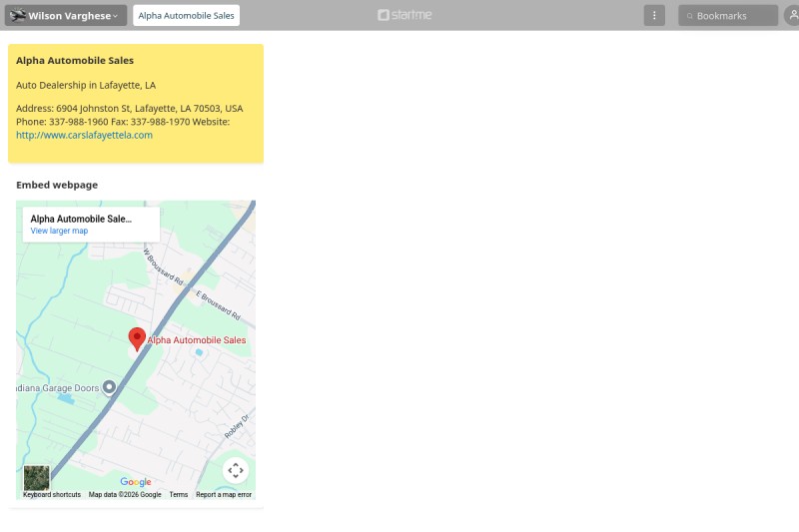Click the Embed webpage widget title
The image size is (799, 532).
(57, 185)
